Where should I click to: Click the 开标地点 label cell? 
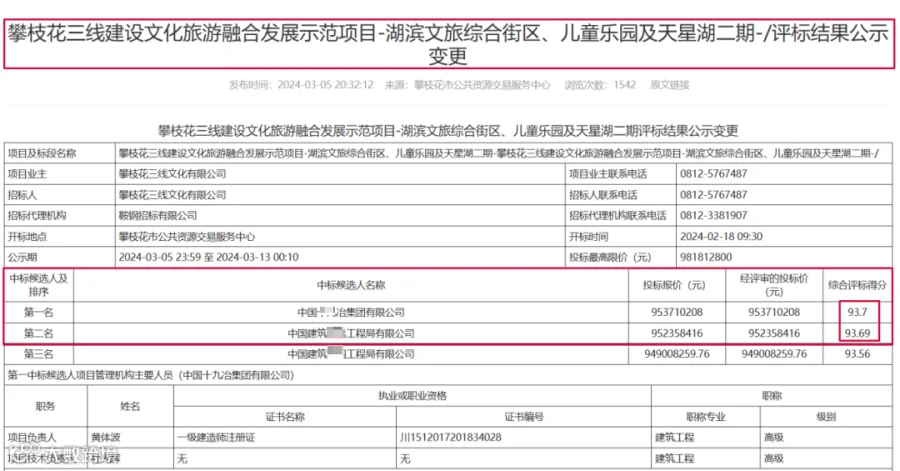(x=60, y=236)
